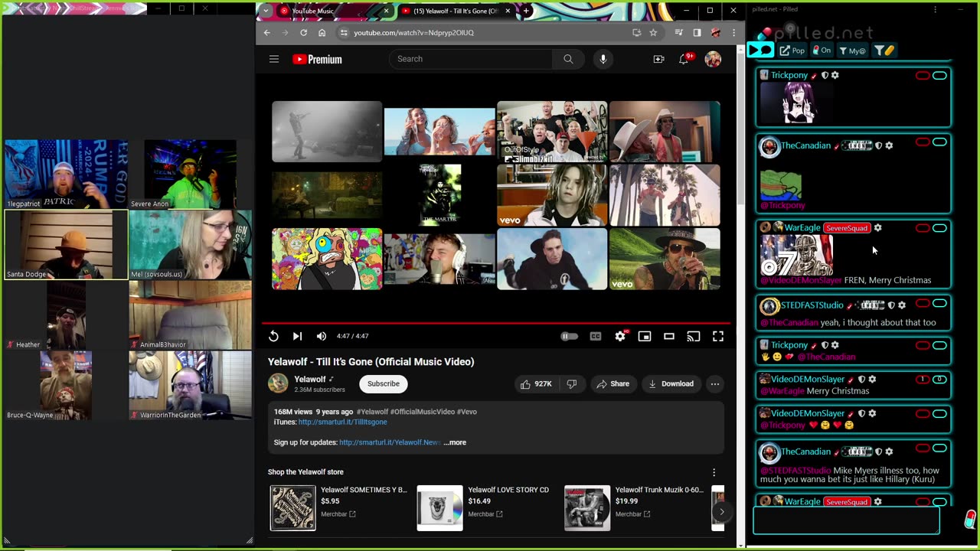Open Yelawolf store options menu
This screenshot has height=551, width=980.
714,472
